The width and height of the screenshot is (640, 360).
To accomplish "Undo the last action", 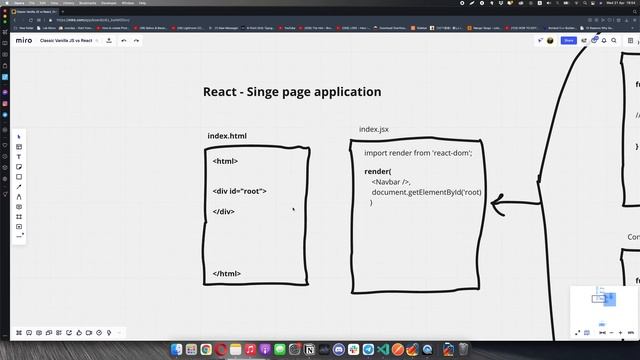I will tap(124, 40).
